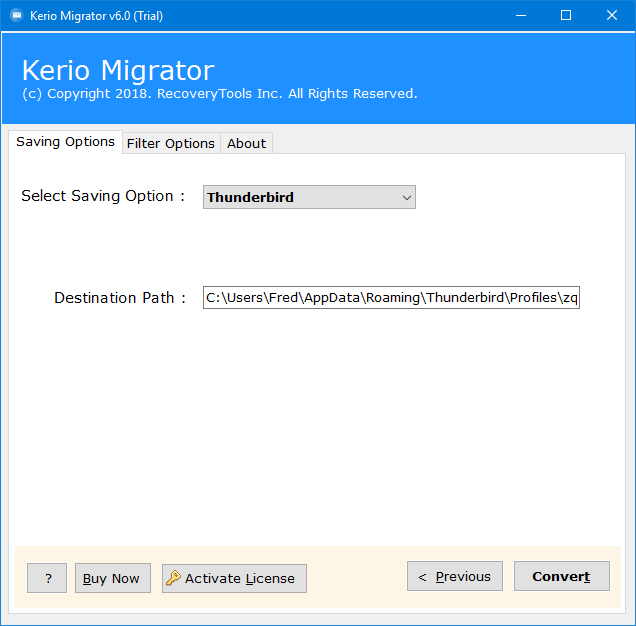Expand the Thunderbird saving option dropdown

coord(309,197)
